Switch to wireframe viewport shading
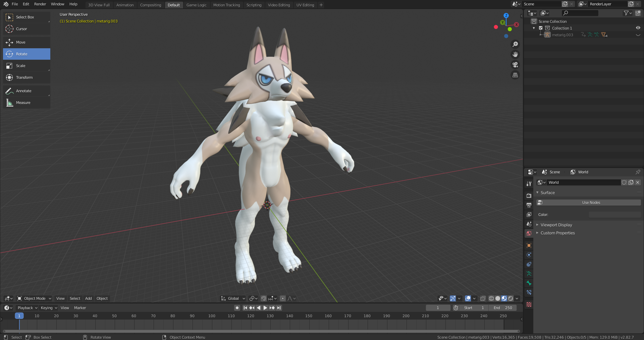Image resolution: width=644 pixels, height=340 pixels. click(x=491, y=298)
